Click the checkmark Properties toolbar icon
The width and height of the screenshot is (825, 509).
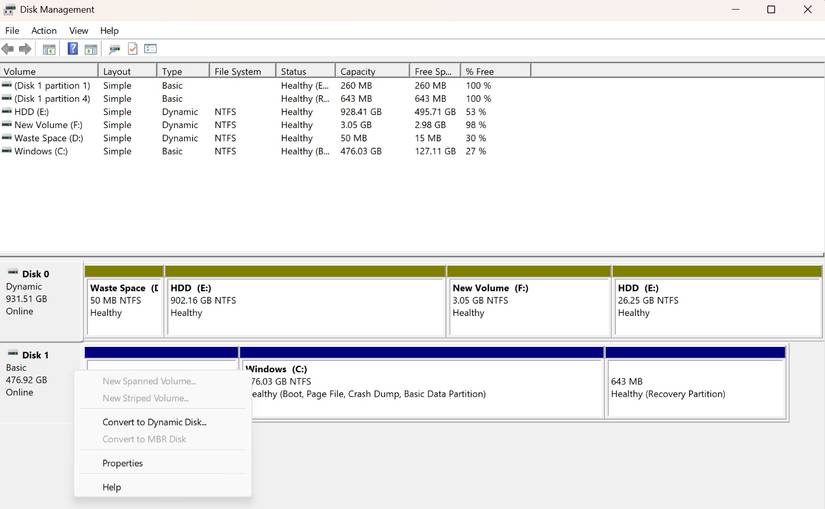[132, 49]
